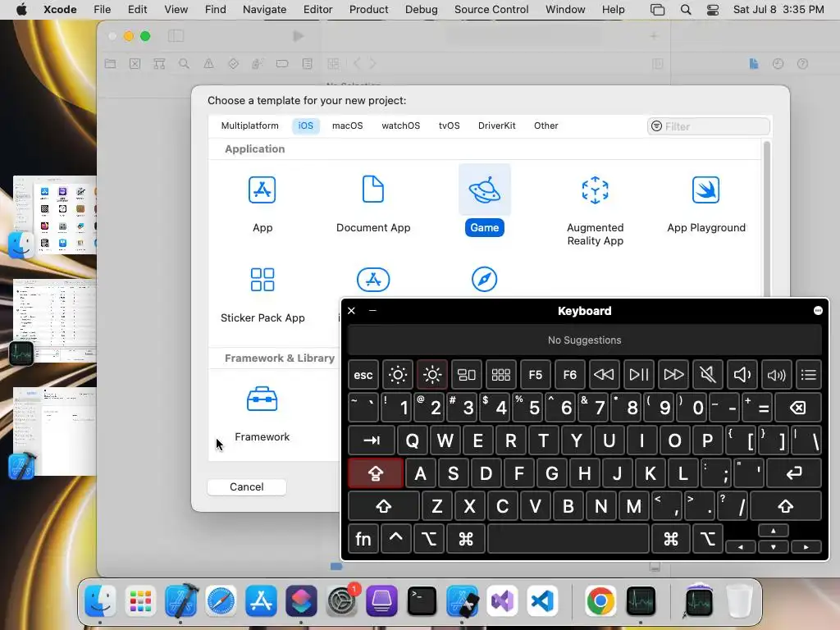This screenshot has height=630, width=840.
Task: Tap the up arrow key
Action: [x=773, y=531]
